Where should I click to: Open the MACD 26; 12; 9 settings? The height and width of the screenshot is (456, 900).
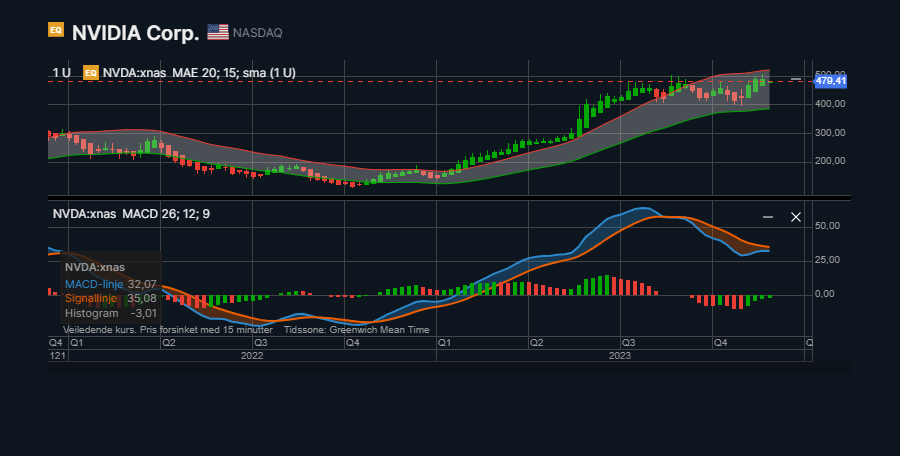click(131, 214)
